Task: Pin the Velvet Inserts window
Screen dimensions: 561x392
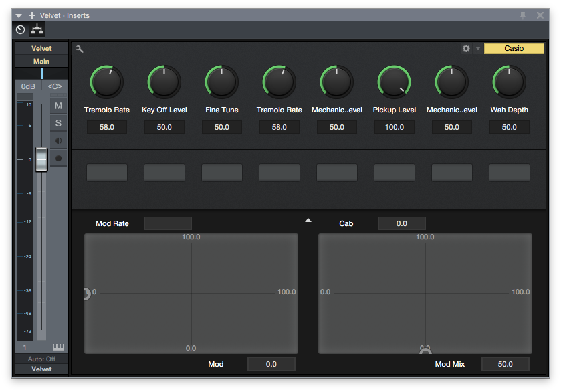Action: [523, 15]
